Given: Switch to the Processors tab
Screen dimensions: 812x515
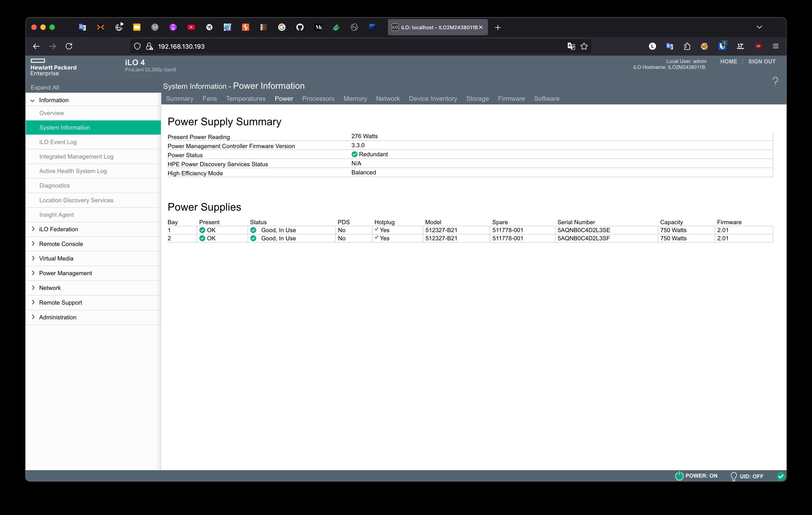Looking at the screenshot, I should point(318,99).
